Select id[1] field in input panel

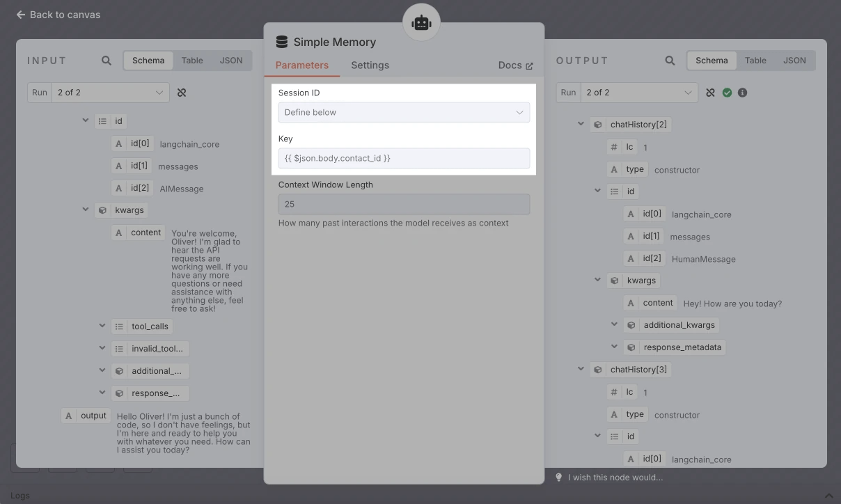(132, 166)
